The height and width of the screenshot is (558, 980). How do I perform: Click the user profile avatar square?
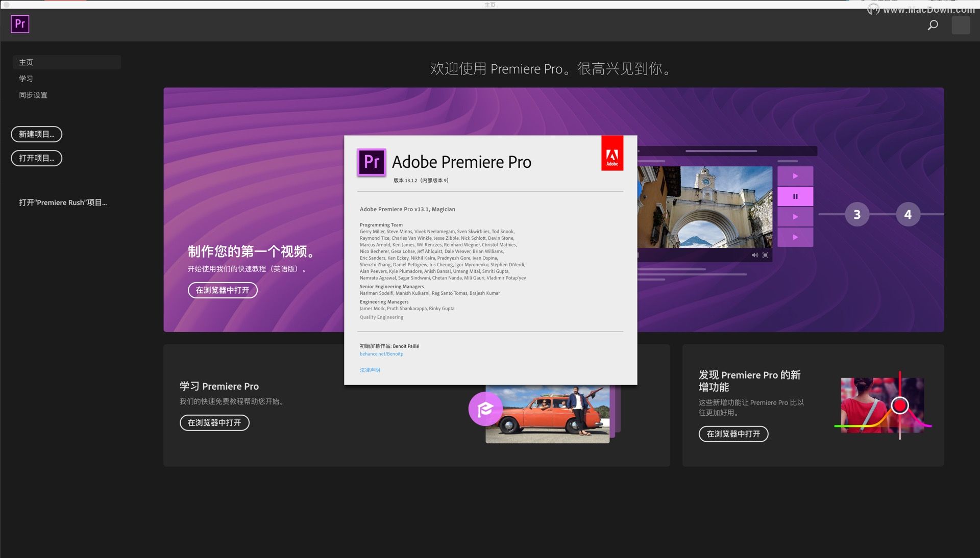[x=961, y=25]
